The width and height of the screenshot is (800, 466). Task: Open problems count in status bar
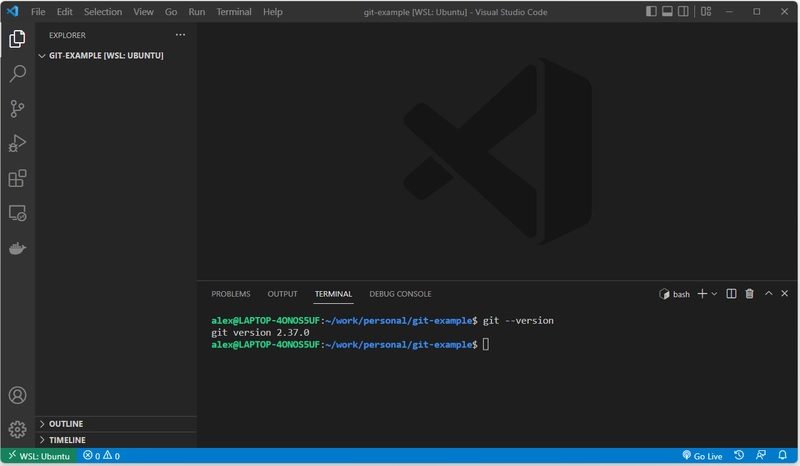(x=101, y=456)
